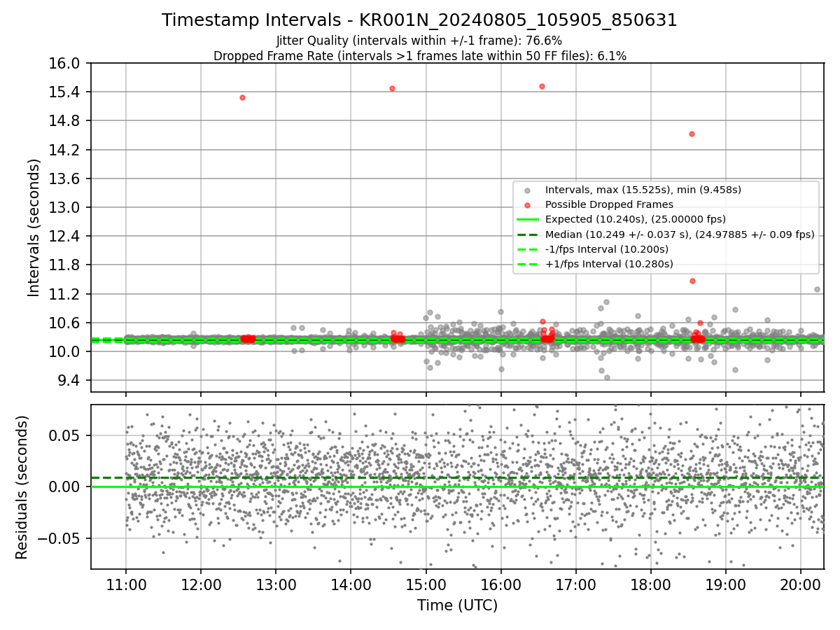Click the gray marker icon next to 'Intervals' legend
840x630 pixels.
(x=527, y=190)
